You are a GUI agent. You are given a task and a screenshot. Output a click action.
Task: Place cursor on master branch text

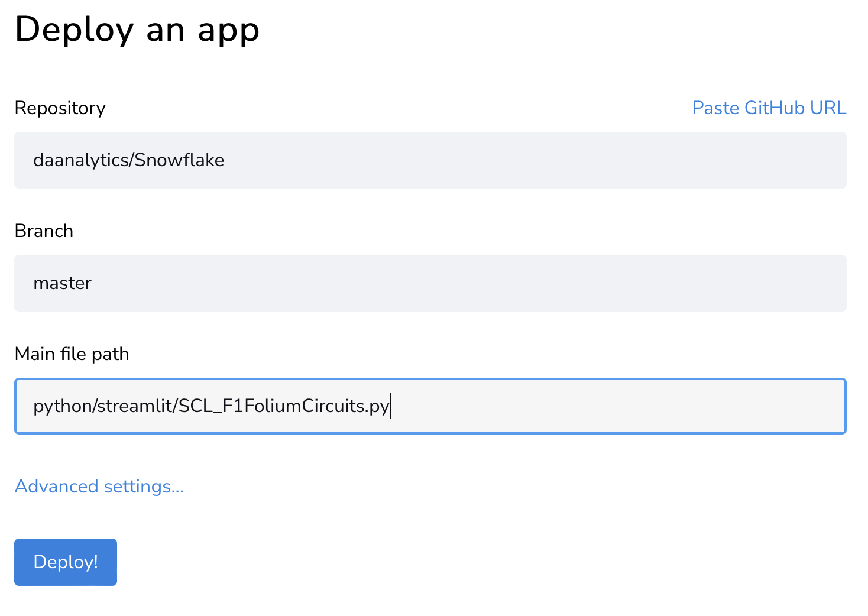pyautogui.click(x=62, y=283)
